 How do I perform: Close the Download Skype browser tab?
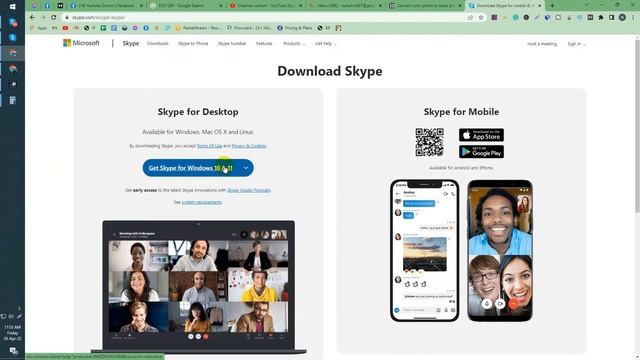point(540,6)
